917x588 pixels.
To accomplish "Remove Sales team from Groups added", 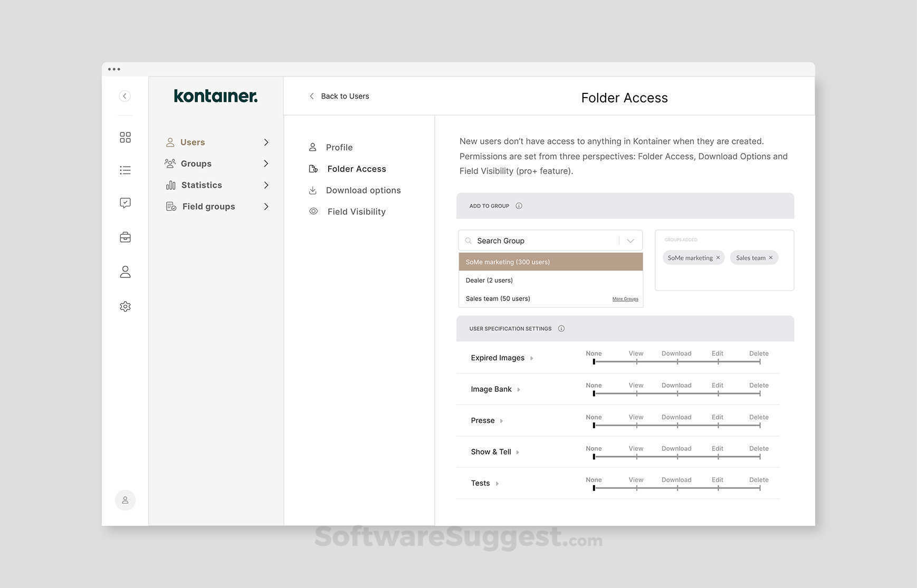I will coord(770,257).
